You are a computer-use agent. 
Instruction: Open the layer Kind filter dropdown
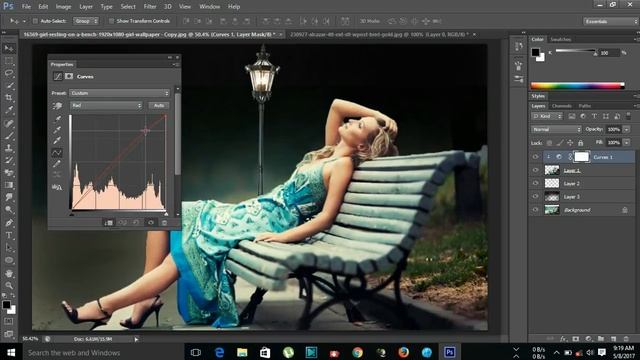547,116
